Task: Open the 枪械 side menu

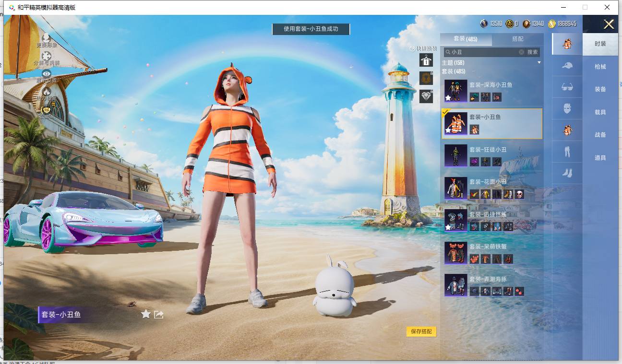Action: point(600,67)
